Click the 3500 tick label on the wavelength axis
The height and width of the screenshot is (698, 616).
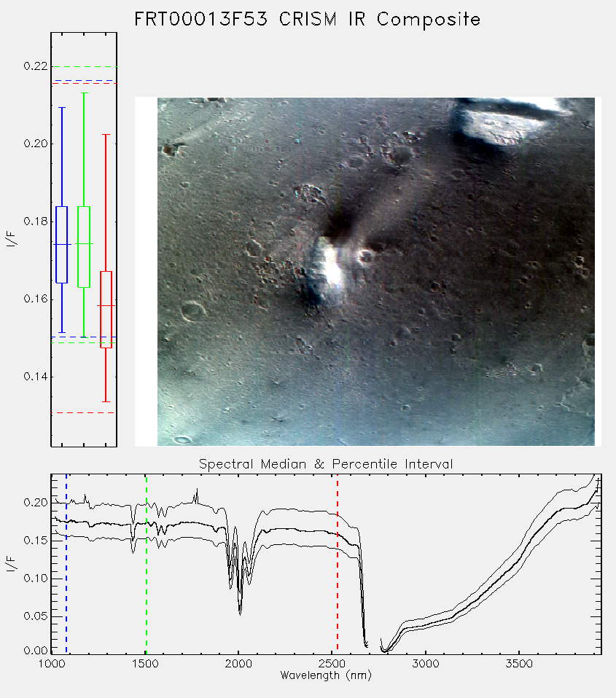[x=519, y=664]
